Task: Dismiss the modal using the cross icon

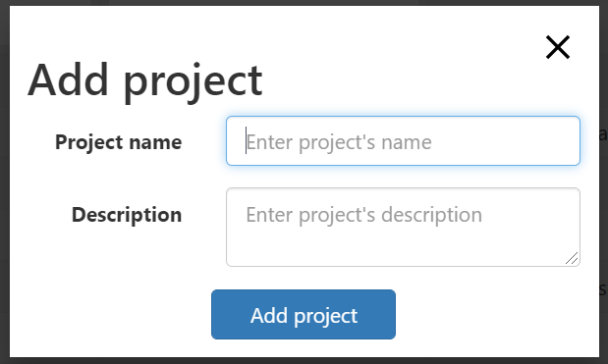Action: click(558, 47)
